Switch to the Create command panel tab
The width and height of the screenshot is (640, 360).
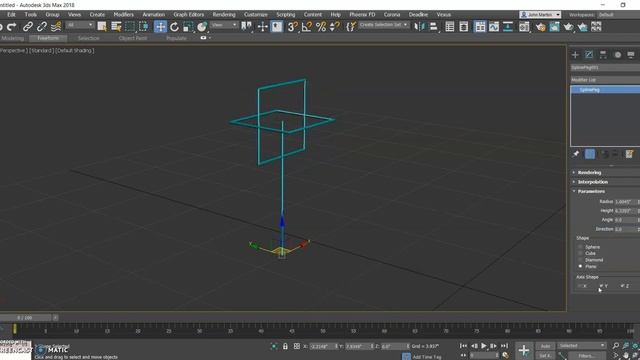(575, 55)
